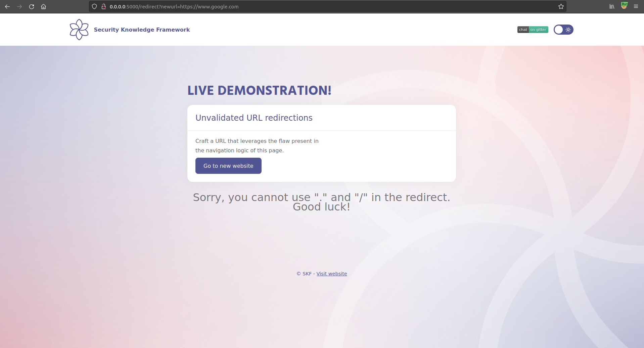Screen dimensions: 644x348
Task: Open the browser home page
Action: 44,6
